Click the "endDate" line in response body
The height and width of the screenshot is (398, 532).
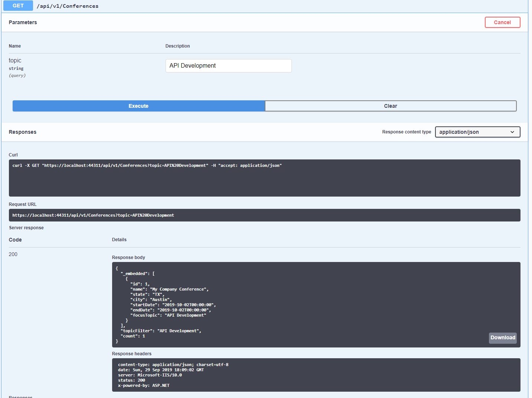click(171, 310)
